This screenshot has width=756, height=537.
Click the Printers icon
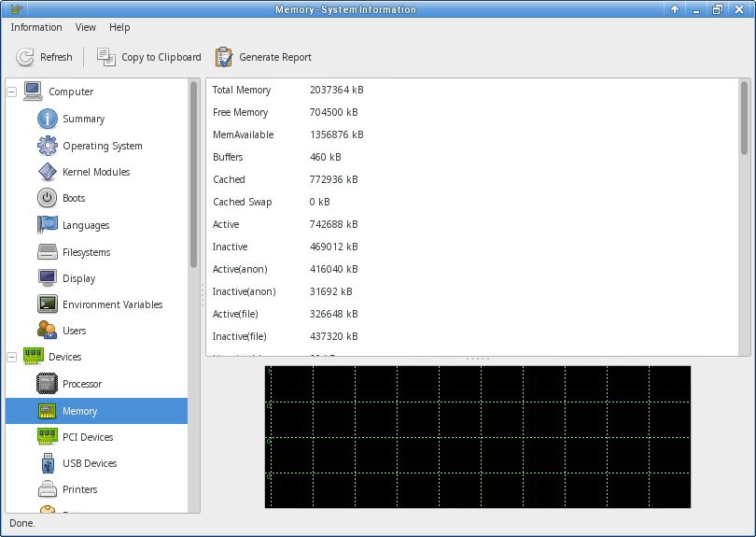(48, 489)
